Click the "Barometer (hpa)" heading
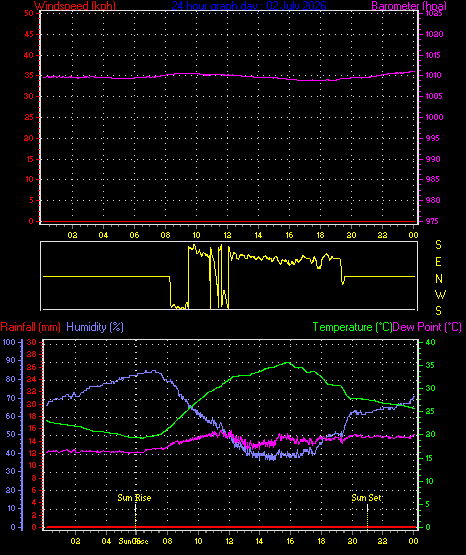 pos(409,6)
